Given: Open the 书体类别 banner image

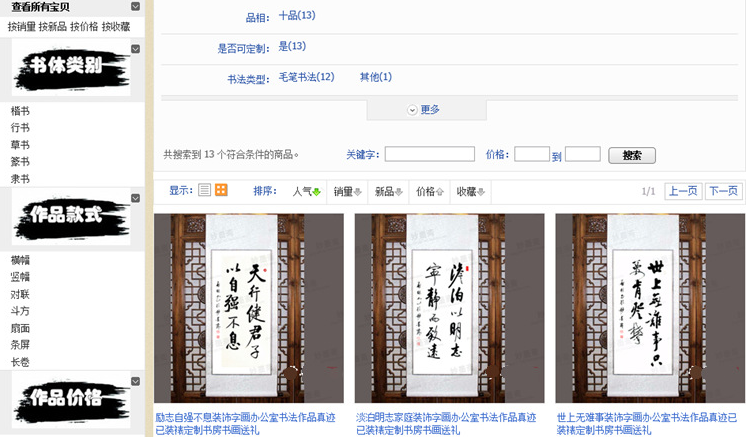Looking at the screenshot, I should click(x=71, y=68).
